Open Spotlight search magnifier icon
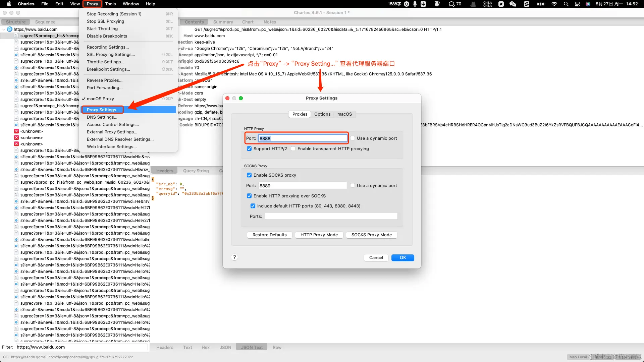Viewport: 644px width, 362px height. (x=566, y=4)
